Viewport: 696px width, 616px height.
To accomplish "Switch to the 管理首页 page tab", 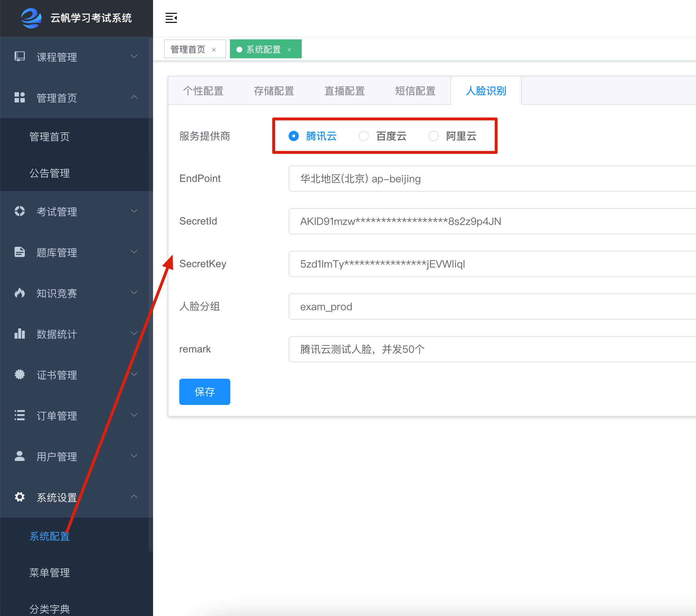I will point(195,49).
